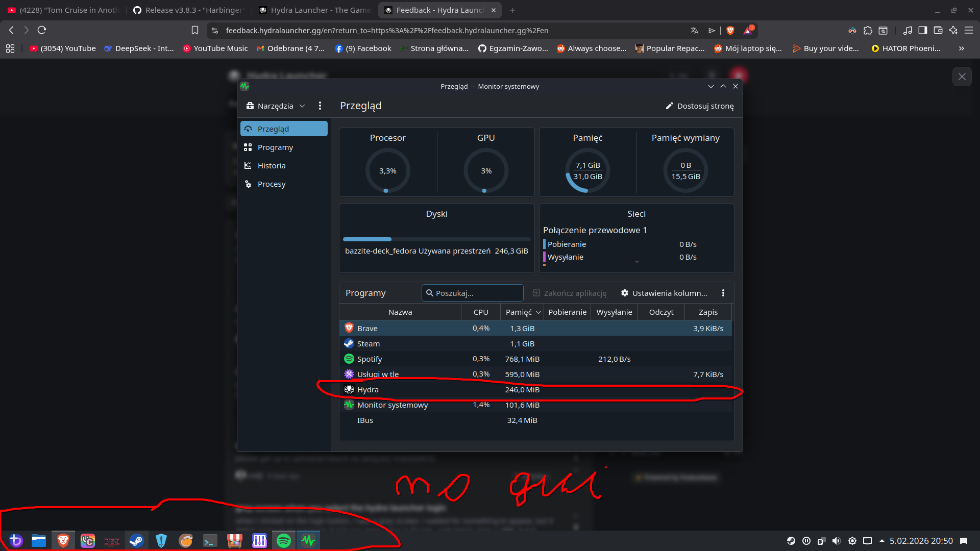Toggle the browser sidebar panel icon
Viewport: 980px width, 551px height.
[922, 31]
